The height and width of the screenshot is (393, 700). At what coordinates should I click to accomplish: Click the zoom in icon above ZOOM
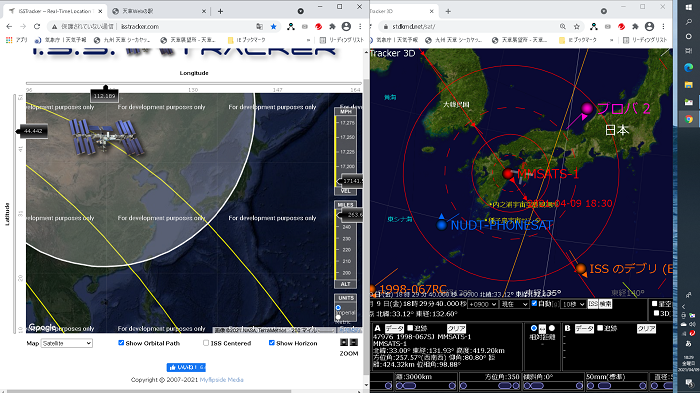coord(344,343)
